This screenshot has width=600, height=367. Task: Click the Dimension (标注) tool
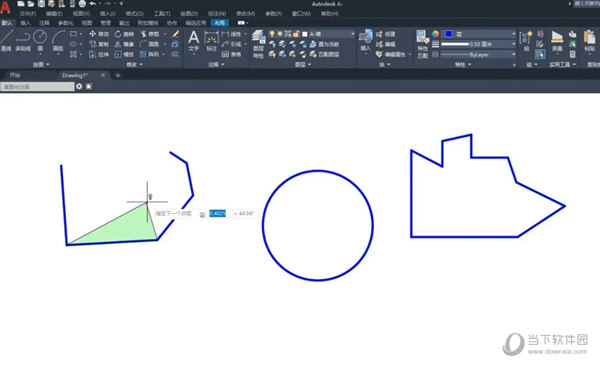[211, 41]
